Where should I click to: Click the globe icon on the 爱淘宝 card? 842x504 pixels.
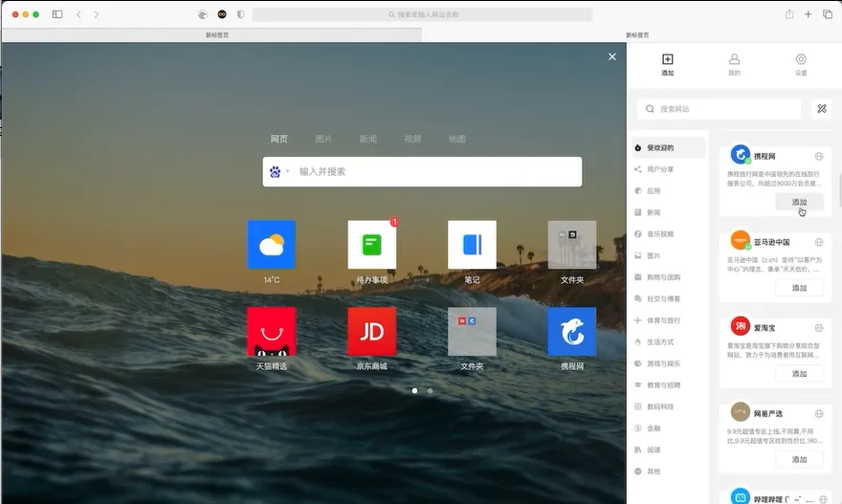point(819,328)
